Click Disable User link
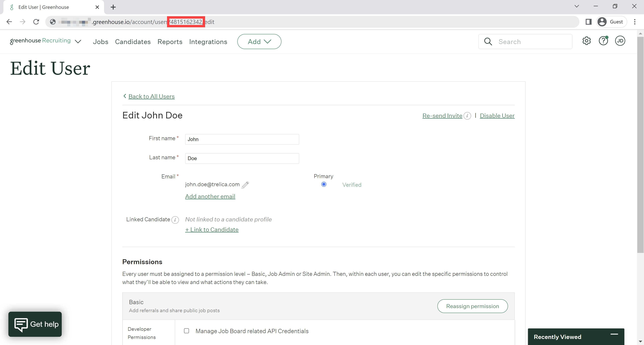 point(497,116)
